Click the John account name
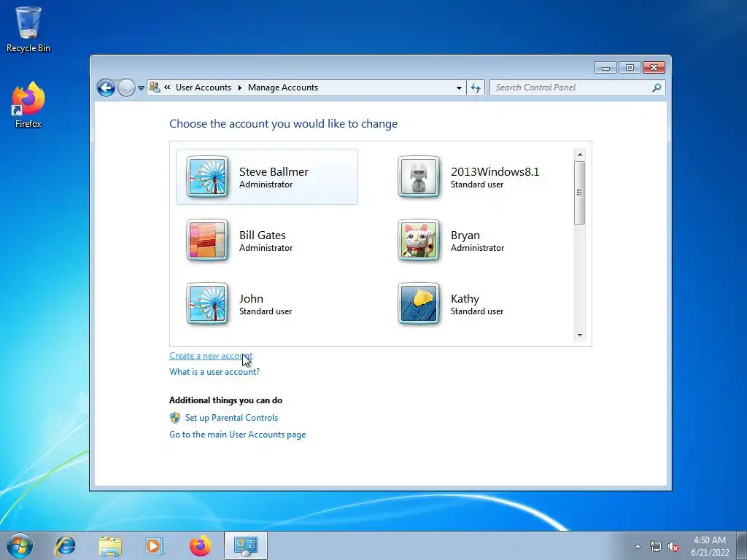Viewport: 747px width, 560px height. (251, 298)
